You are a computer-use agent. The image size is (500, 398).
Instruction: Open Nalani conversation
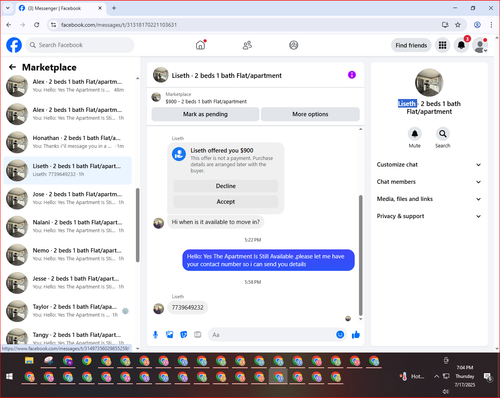tap(68, 226)
